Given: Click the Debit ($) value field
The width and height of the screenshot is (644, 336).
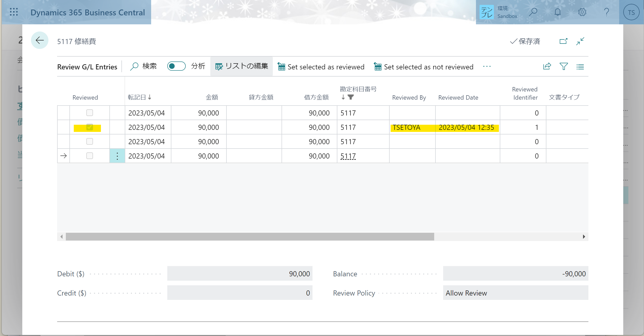Looking at the screenshot, I should tap(240, 274).
